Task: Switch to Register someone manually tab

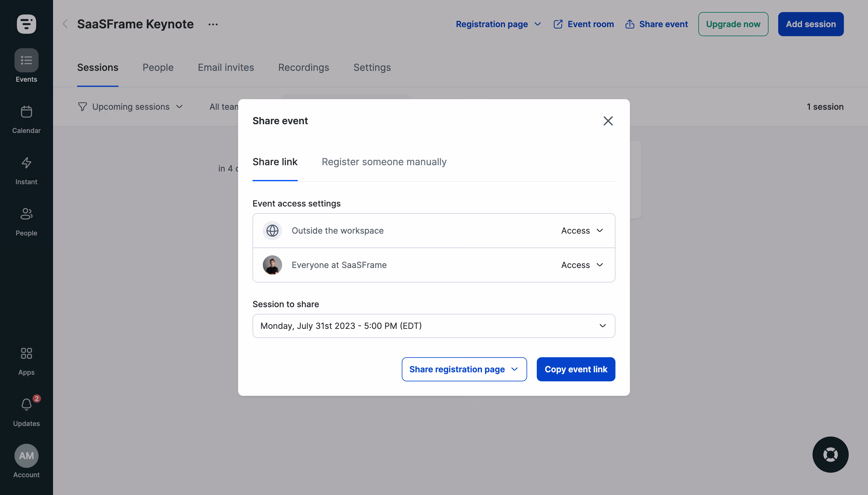Action: point(384,162)
